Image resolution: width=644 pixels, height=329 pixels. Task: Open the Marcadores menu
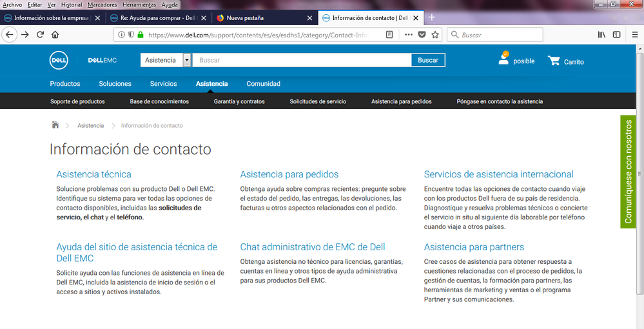[102, 5]
